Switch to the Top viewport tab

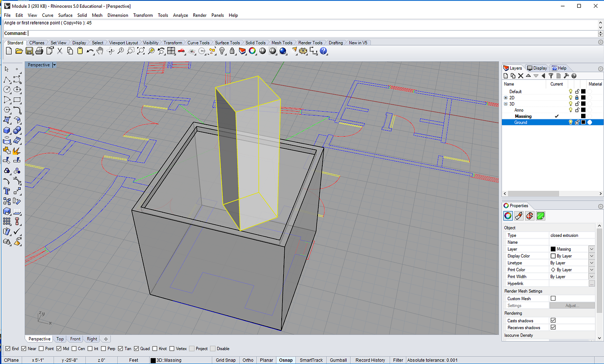[60, 339]
